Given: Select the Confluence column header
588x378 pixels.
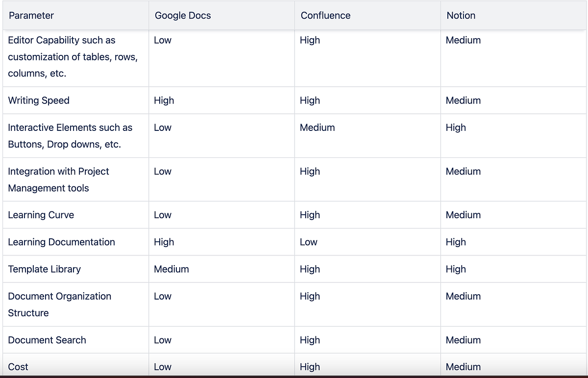Looking at the screenshot, I should tap(326, 16).
